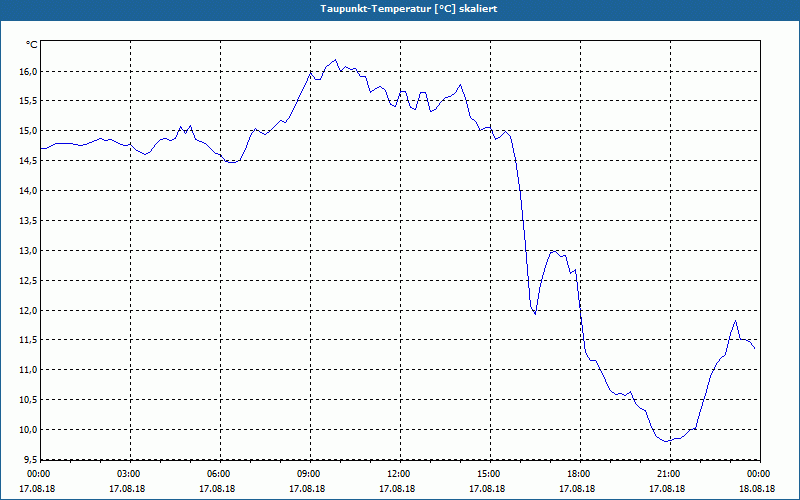The height and width of the screenshot is (500, 800).
Task: Click the 13,5 y-axis value
Action: pos(29,220)
